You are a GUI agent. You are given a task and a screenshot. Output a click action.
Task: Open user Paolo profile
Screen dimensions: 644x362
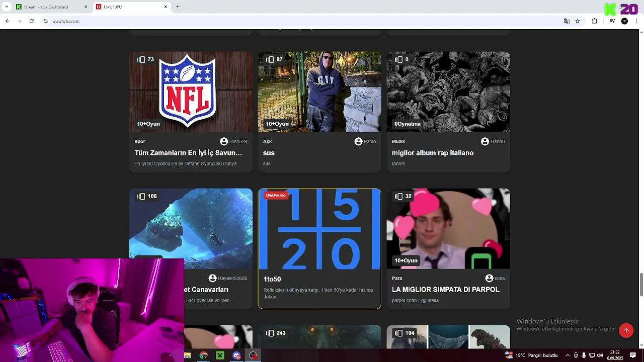[365, 141]
